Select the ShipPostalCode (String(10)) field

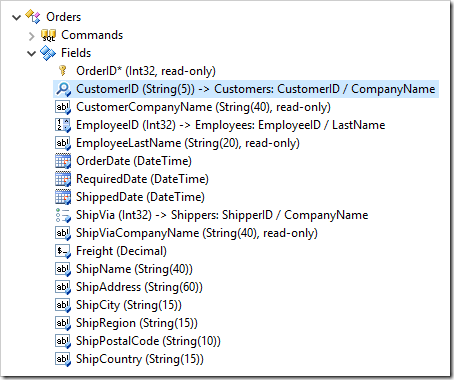tap(148, 341)
